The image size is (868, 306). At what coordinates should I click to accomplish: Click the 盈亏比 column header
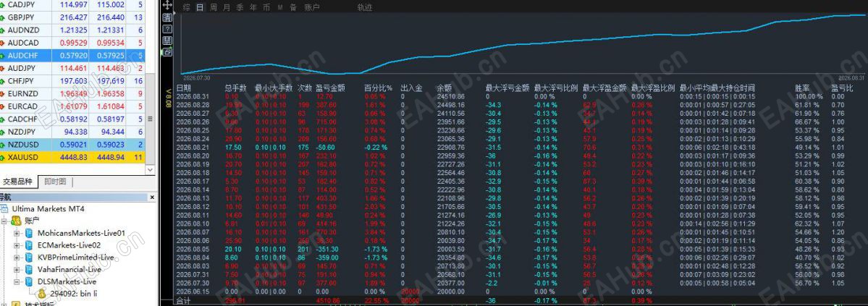tap(842, 88)
